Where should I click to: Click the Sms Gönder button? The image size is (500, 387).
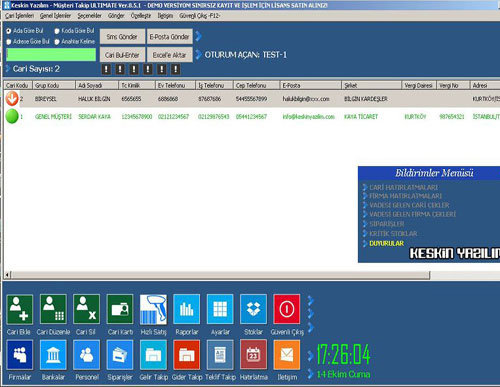click(122, 37)
